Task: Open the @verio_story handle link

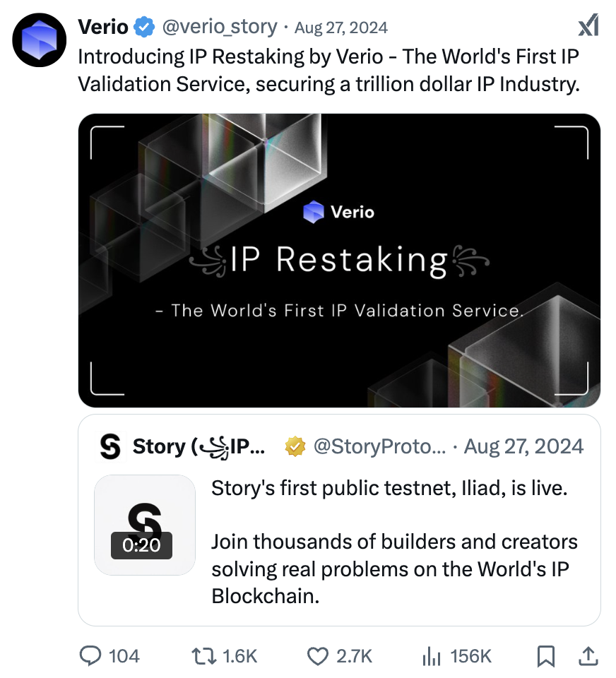Action: point(220,27)
